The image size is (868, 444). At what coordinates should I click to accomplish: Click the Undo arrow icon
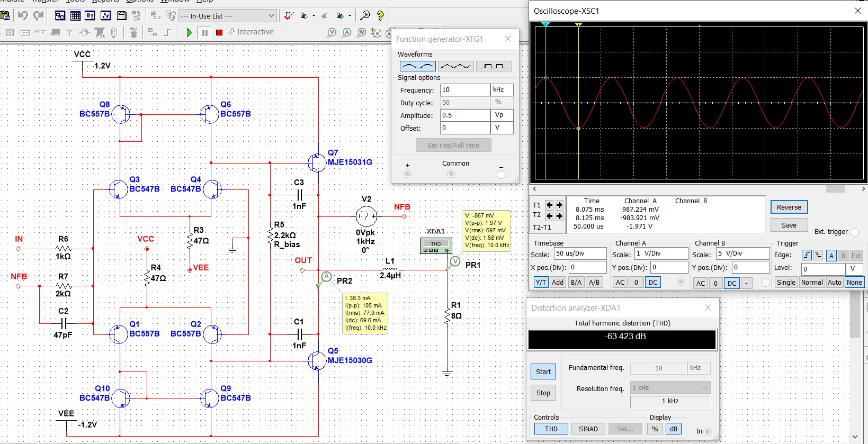pos(23,16)
